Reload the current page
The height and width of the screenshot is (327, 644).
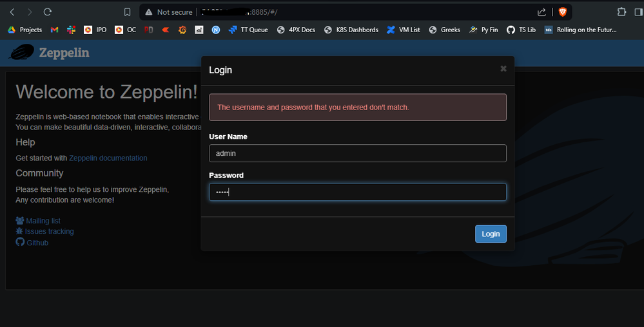[x=48, y=12]
